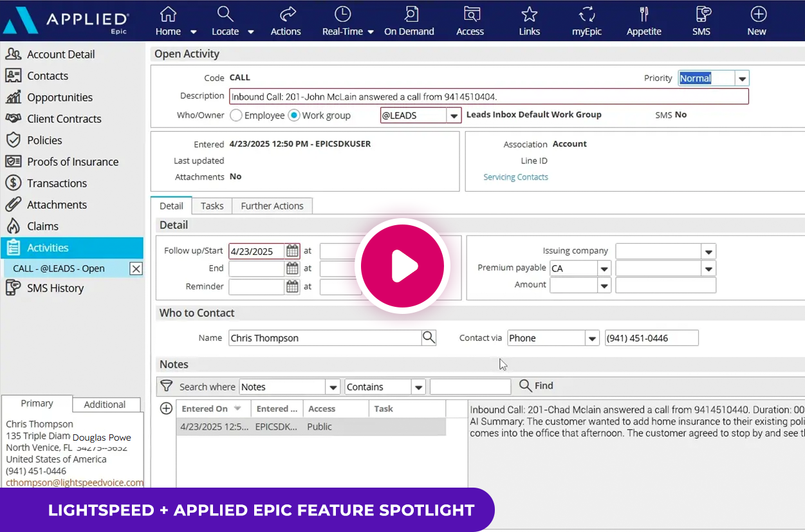Open the Contact via Phone dropdown

click(593, 338)
